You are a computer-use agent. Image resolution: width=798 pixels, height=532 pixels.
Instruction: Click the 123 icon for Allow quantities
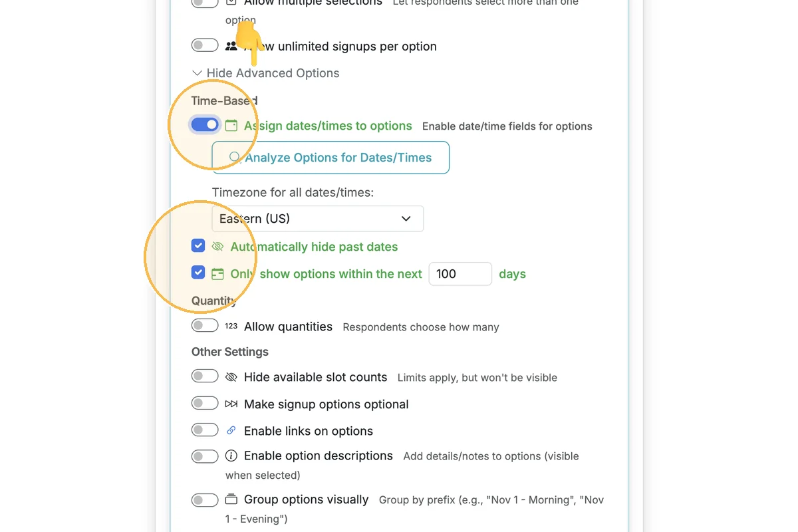point(231,327)
